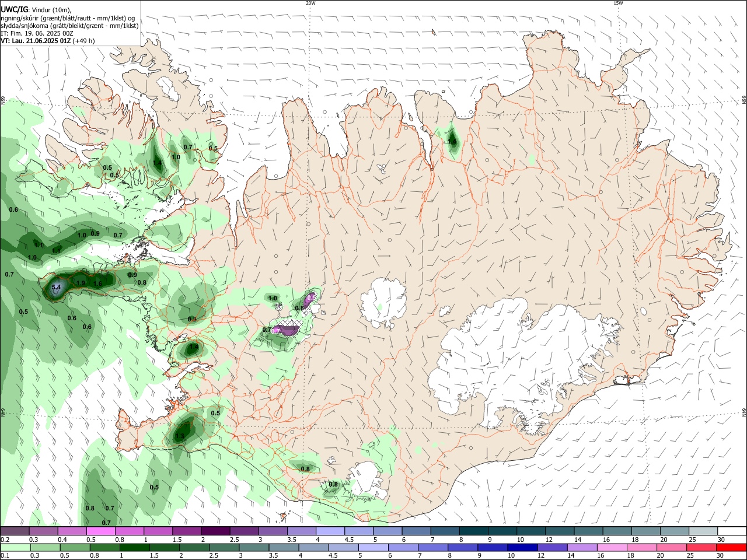
Task: Select the pale gray snow swatch from 25 to 30
Action: point(703,531)
